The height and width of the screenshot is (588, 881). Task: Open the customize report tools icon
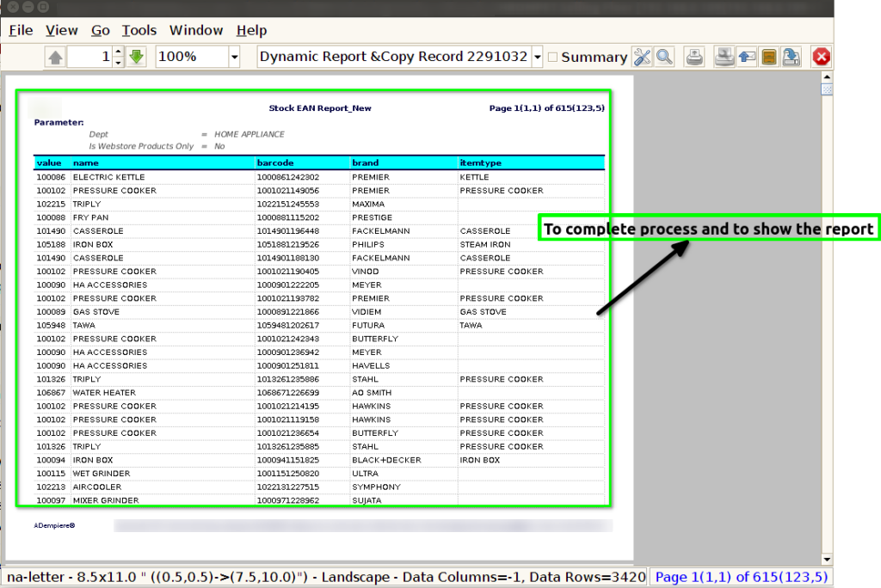[642, 57]
